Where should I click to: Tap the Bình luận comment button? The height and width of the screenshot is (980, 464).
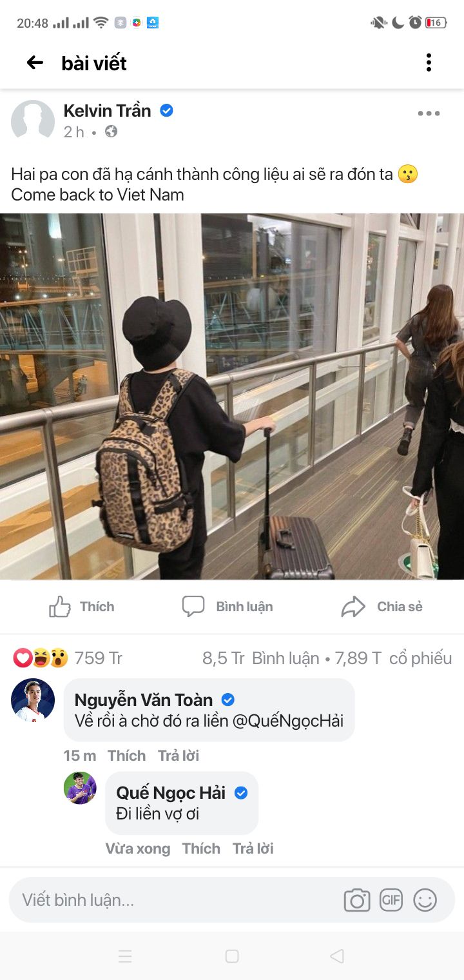pos(227,607)
